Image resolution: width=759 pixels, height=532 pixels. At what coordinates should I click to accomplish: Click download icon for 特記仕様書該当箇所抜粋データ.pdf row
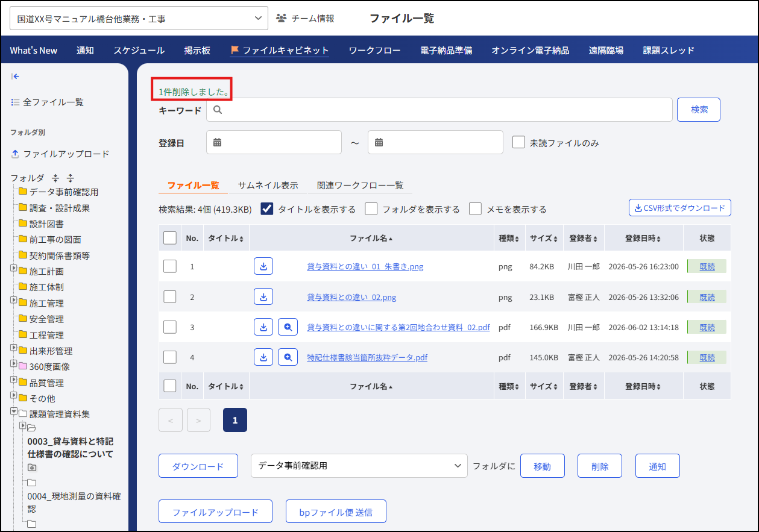click(263, 357)
